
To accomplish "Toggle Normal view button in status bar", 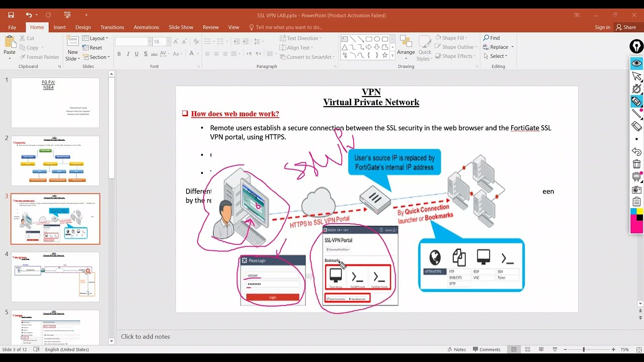I will 514,349.
